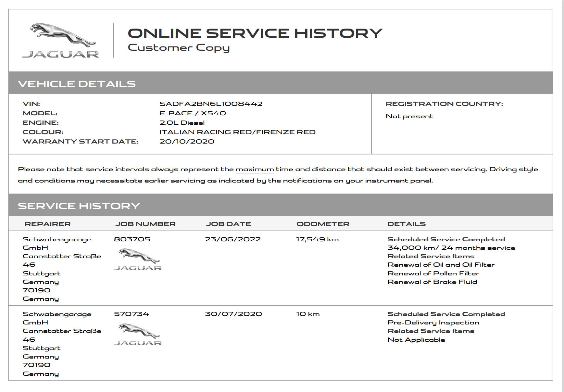The image size is (564, 392).
Task: Select the model value E-PACE / X540
Action: pyautogui.click(x=193, y=113)
